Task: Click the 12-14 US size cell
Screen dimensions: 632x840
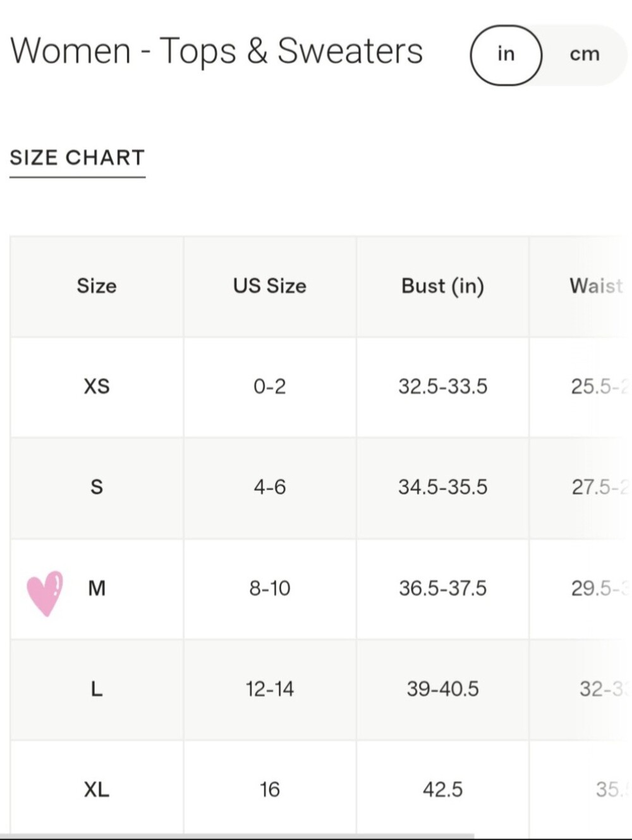Action: pyautogui.click(x=269, y=688)
